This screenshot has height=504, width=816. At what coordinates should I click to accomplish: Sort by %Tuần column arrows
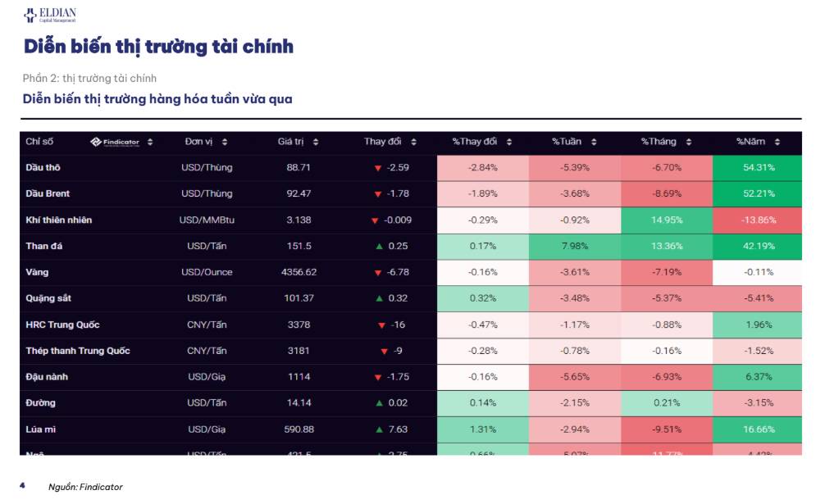coord(594,142)
